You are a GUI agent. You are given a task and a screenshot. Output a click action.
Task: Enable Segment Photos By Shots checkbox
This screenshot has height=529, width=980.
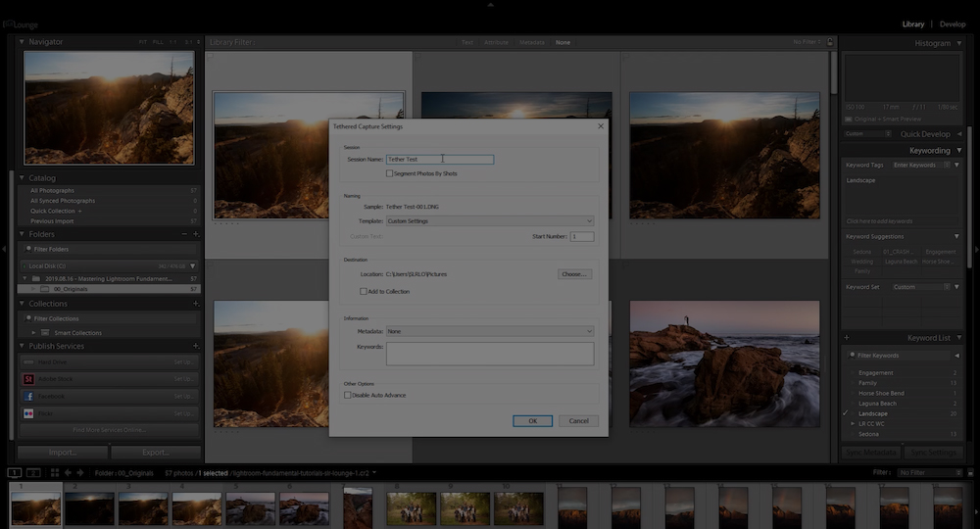pos(389,173)
